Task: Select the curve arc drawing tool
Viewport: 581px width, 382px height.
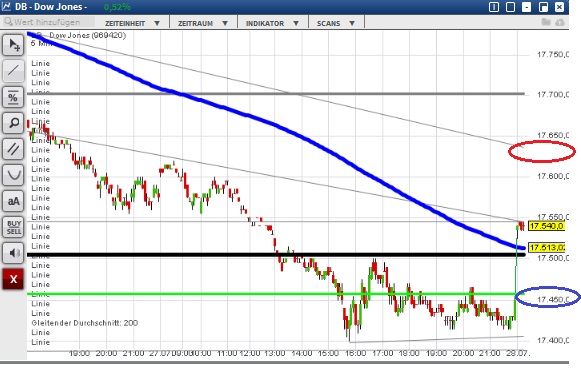Action: point(13,175)
